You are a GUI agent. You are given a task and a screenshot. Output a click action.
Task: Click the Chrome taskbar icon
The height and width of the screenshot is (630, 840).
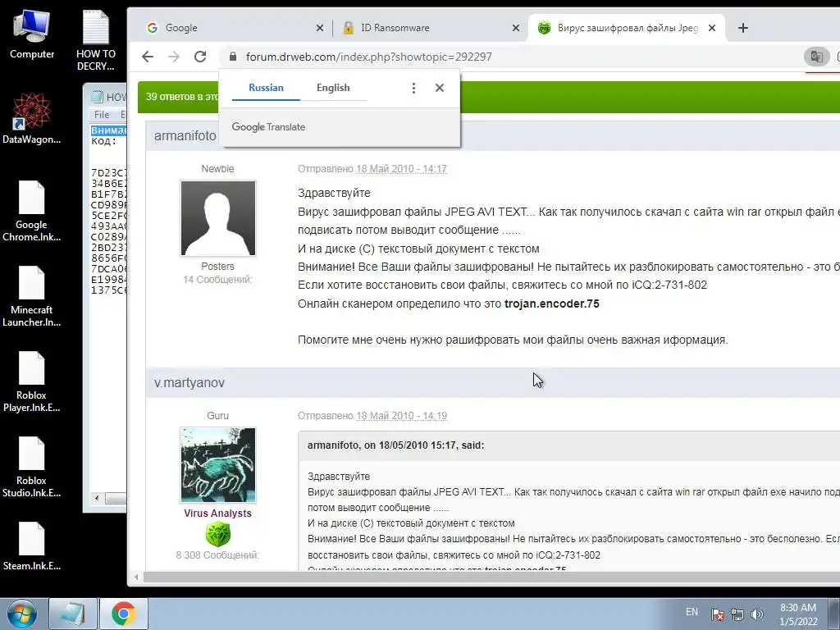pos(124,614)
